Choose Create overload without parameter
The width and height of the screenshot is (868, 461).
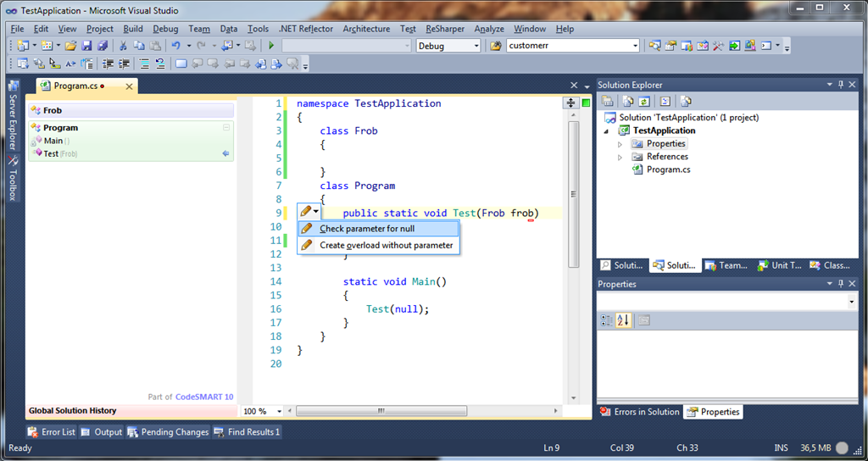coord(379,245)
